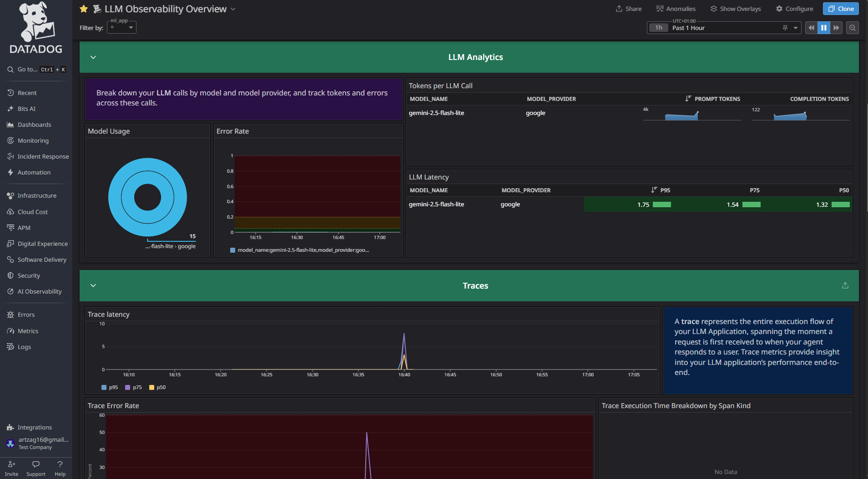Click the Help question mark icon
This screenshot has width=868, height=479.
pyautogui.click(x=60, y=464)
